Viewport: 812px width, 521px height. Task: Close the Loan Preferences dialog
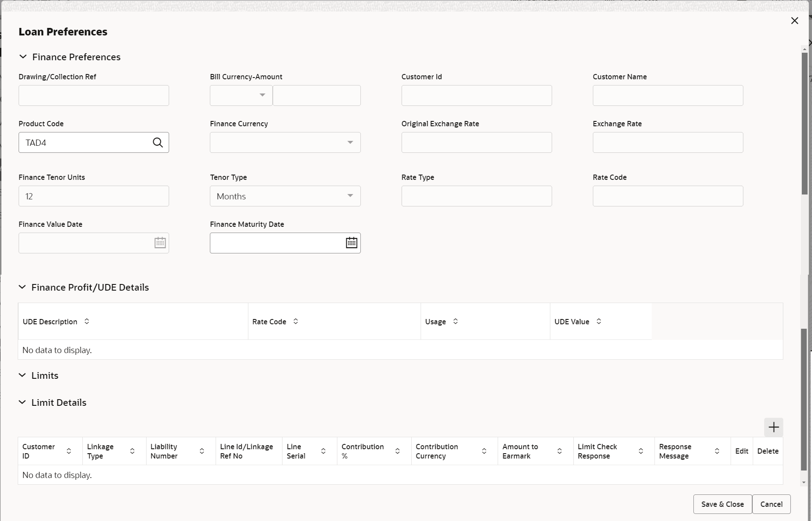[795, 21]
